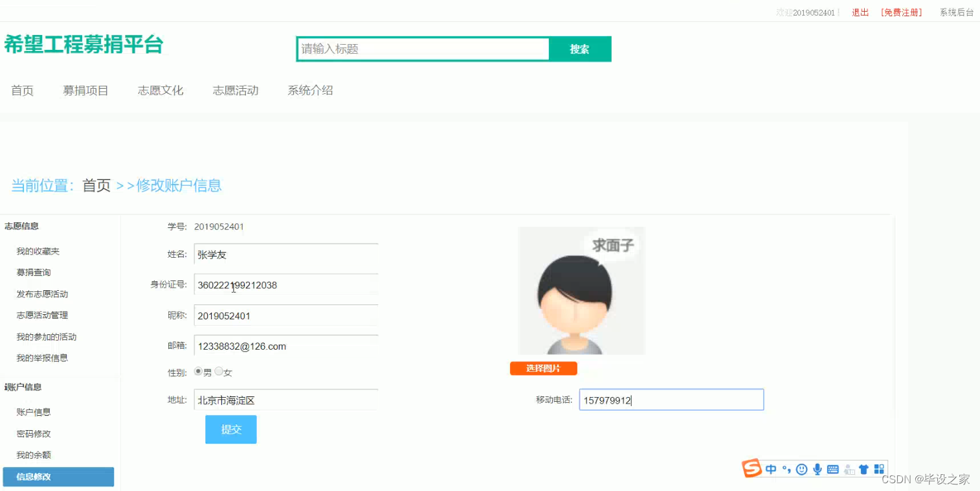
Task: Toggle Chinese/English input with 中 icon
Action: click(x=770, y=468)
